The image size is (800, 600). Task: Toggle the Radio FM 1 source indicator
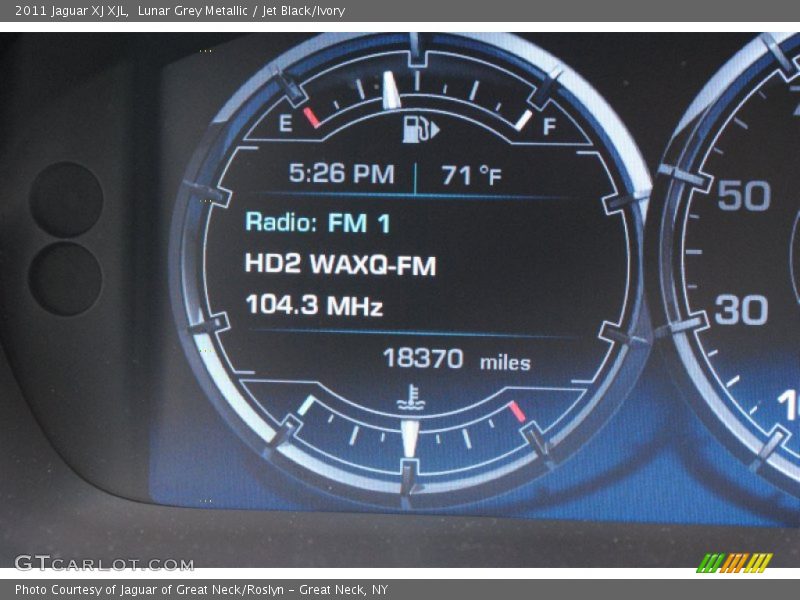point(318,224)
